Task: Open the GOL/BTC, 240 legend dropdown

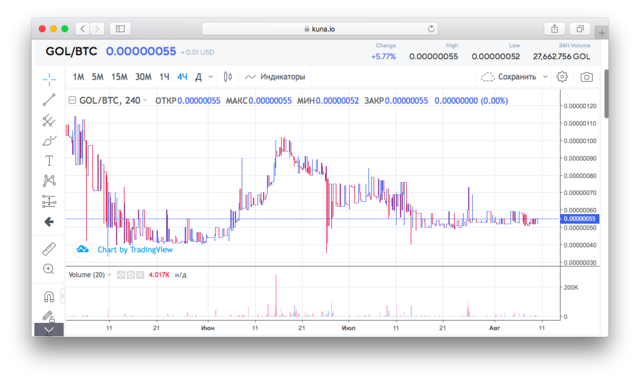Action: 145,100
